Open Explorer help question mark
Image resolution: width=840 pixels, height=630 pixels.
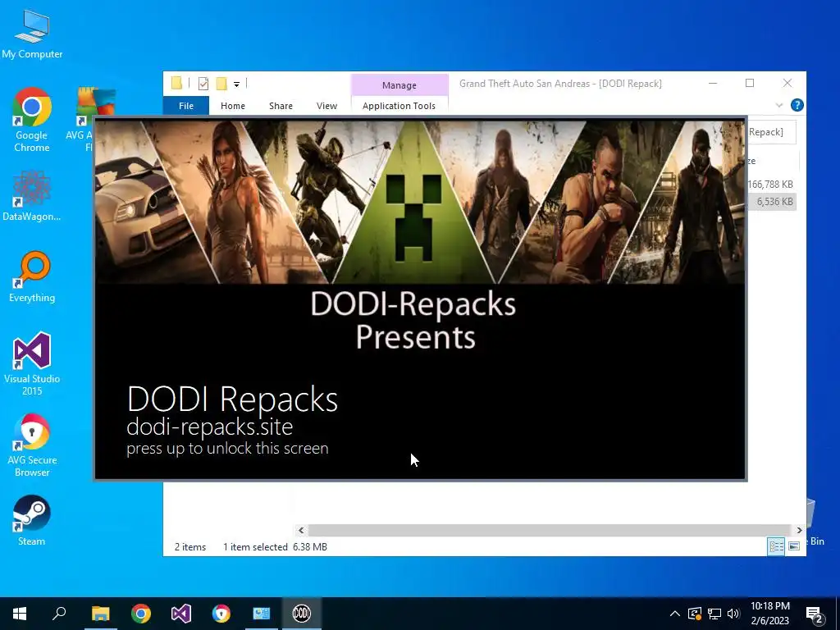[x=797, y=105]
